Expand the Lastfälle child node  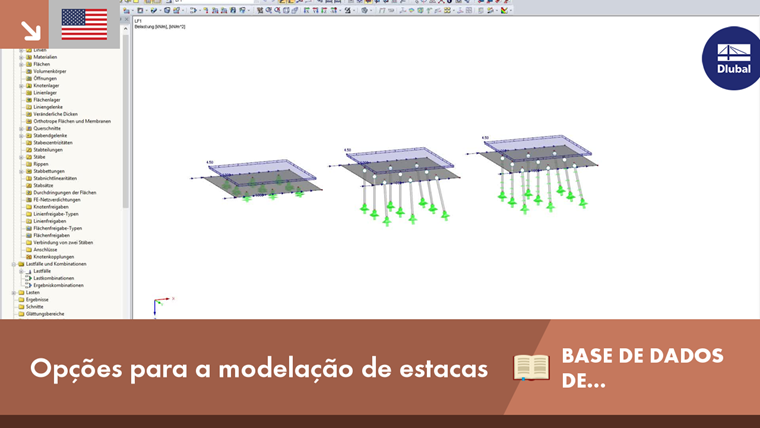(x=21, y=271)
